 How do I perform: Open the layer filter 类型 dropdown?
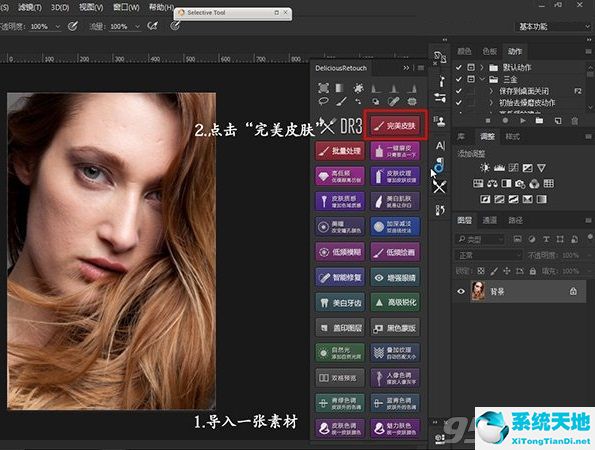point(479,239)
